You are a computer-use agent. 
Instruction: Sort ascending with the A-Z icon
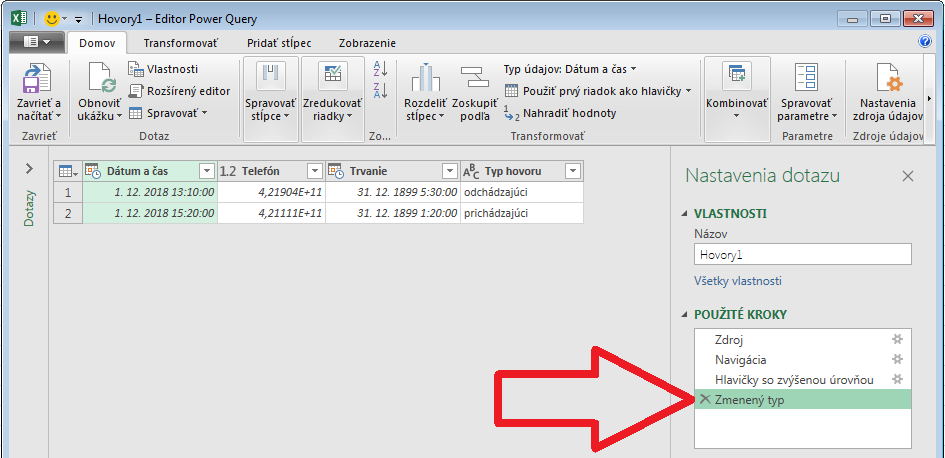[380, 69]
